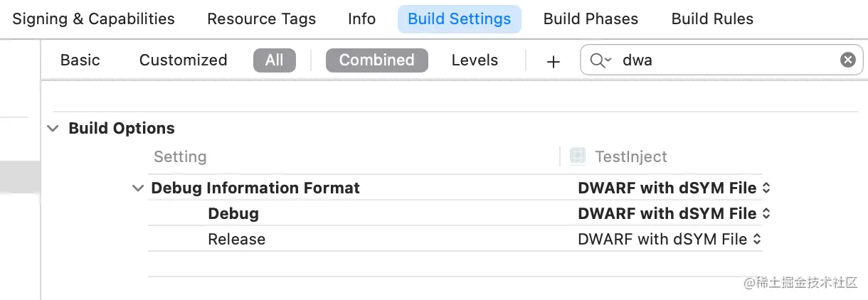Show All build settings

click(274, 60)
